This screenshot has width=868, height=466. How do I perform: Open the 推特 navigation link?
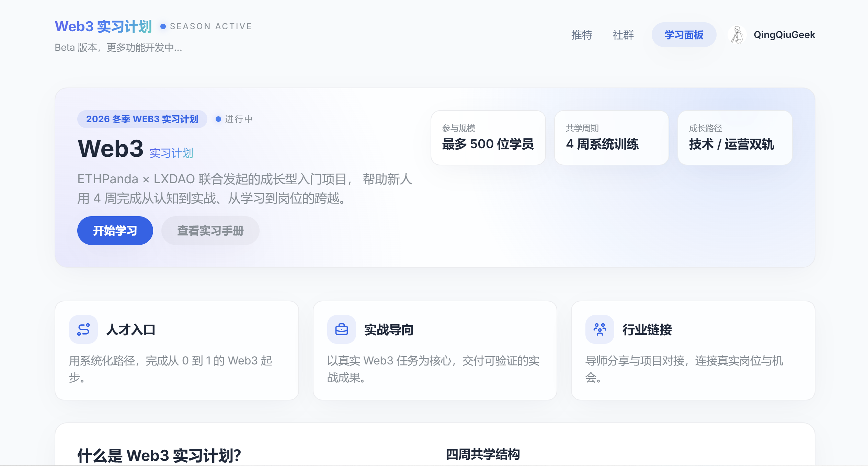[x=582, y=35]
